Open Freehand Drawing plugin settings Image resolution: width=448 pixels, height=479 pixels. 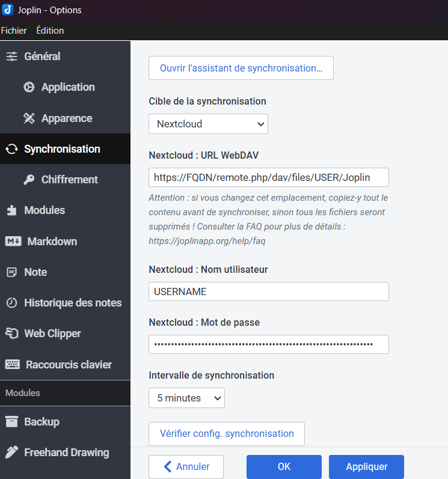pyautogui.click(x=65, y=452)
